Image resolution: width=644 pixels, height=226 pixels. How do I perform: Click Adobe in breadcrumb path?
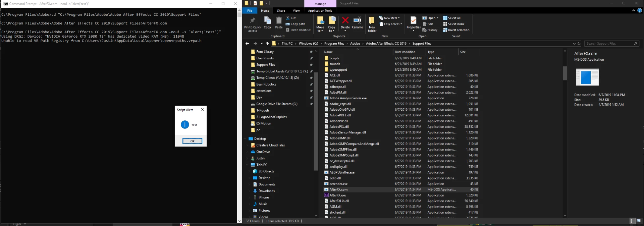pyautogui.click(x=355, y=44)
